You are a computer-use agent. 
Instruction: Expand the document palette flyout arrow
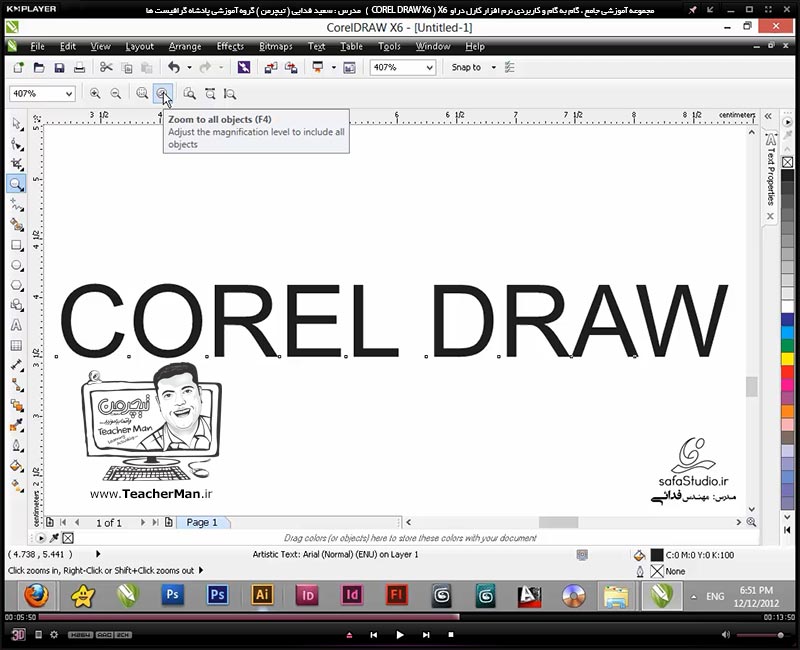point(40,538)
